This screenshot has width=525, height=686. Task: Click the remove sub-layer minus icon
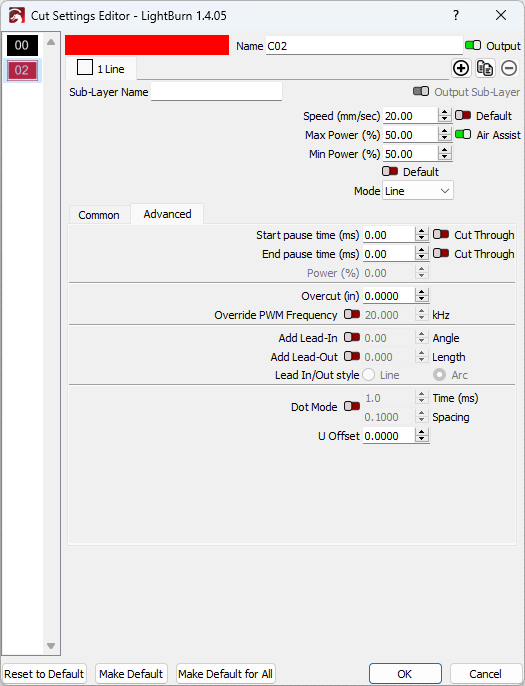tap(509, 68)
